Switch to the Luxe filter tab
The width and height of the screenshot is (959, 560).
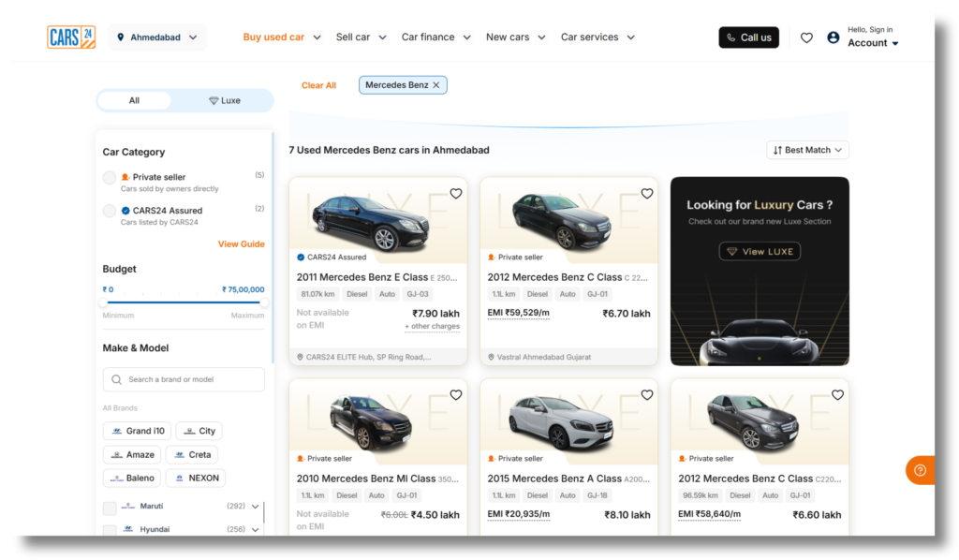226,98
